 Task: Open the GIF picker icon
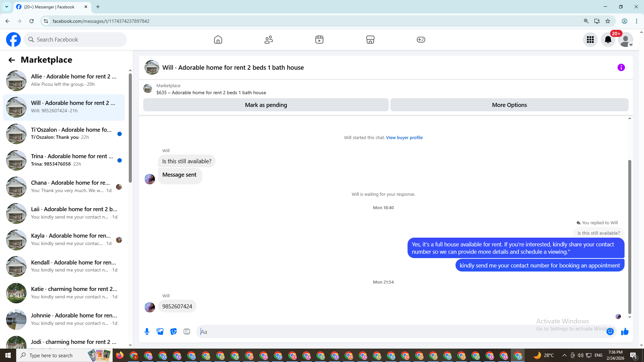coord(187,331)
